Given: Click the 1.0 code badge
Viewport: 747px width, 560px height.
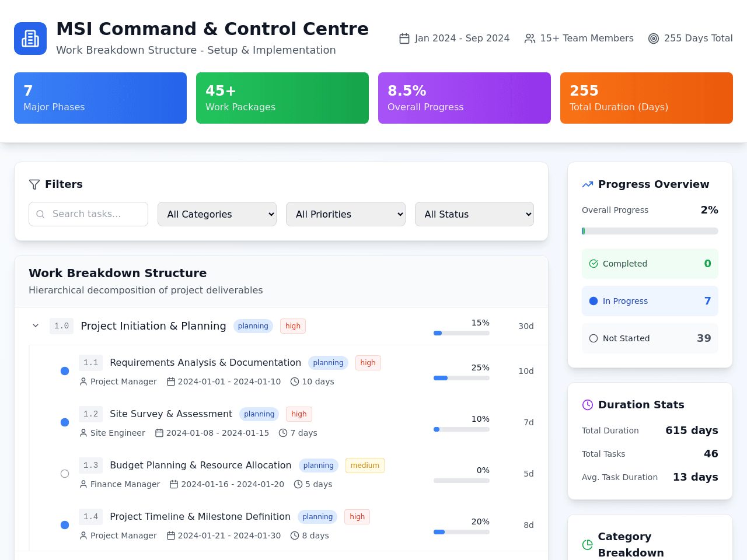Looking at the screenshot, I should [61, 326].
